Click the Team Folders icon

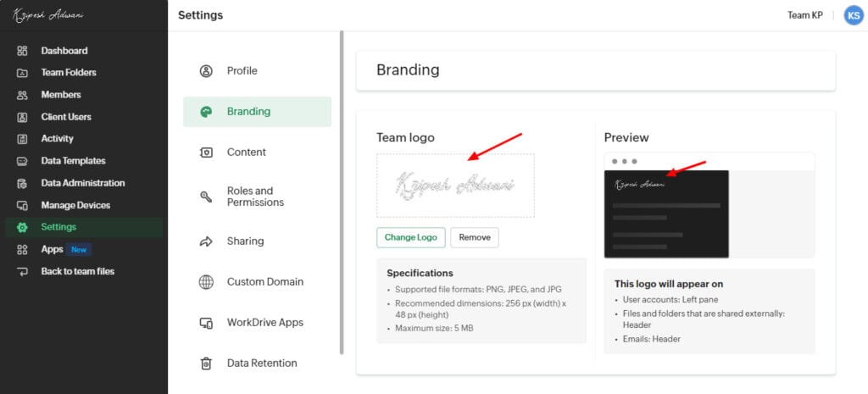coord(22,73)
